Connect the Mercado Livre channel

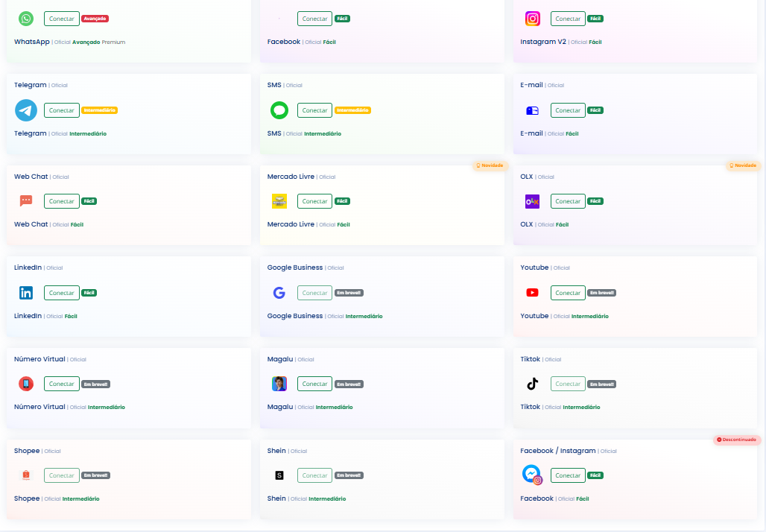[x=314, y=201]
